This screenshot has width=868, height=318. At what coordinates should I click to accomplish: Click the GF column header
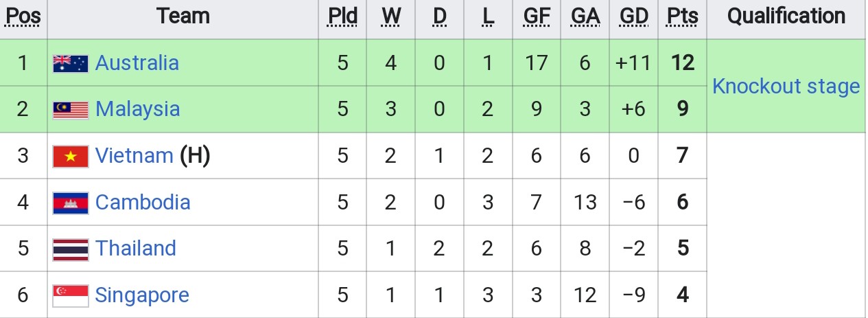pos(536,16)
